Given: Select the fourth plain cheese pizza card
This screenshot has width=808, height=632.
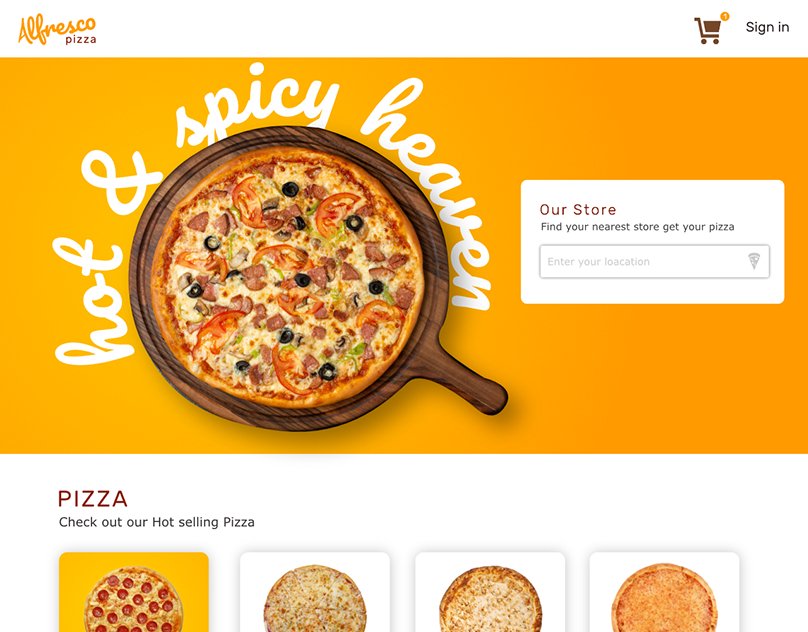Looking at the screenshot, I should click(664, 592).
